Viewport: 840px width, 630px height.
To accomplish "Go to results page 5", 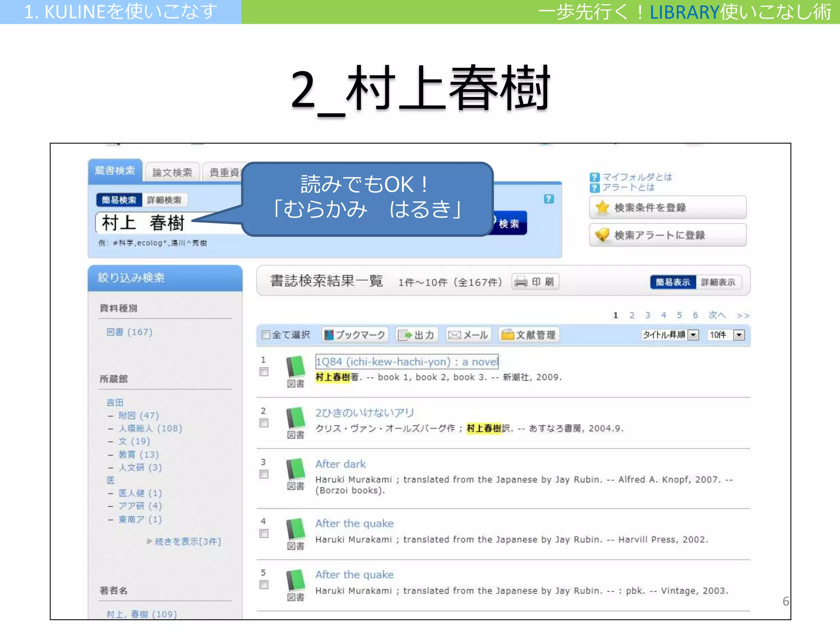I will pyautogui.click(x=680, y=315).
